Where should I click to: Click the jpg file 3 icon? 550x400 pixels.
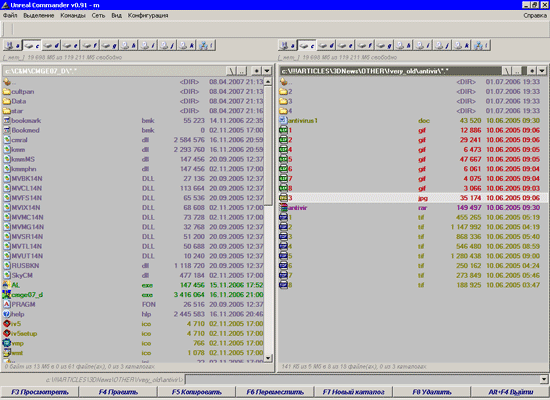[x=283, y=198]
